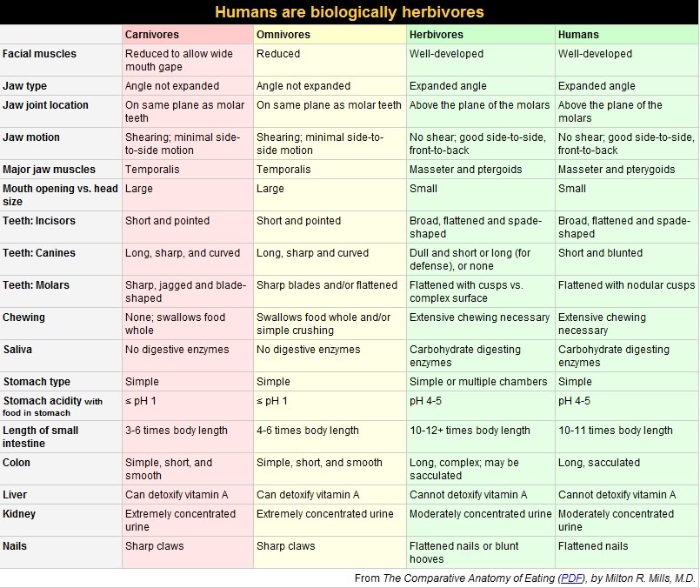The width and height of the screenshot is (700, 588).
Task: Select the 'Major jaw muscles' row label
Action: coord(50,170)
